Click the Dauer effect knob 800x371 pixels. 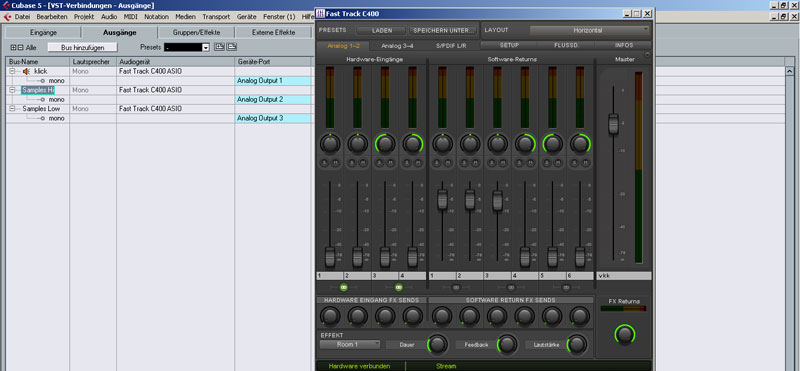[437, 344]
